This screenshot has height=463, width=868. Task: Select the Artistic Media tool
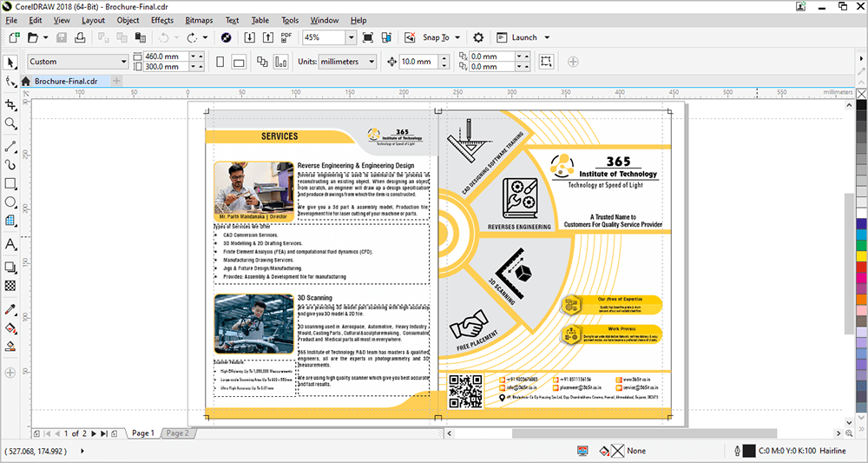click(x=10, y=165)
